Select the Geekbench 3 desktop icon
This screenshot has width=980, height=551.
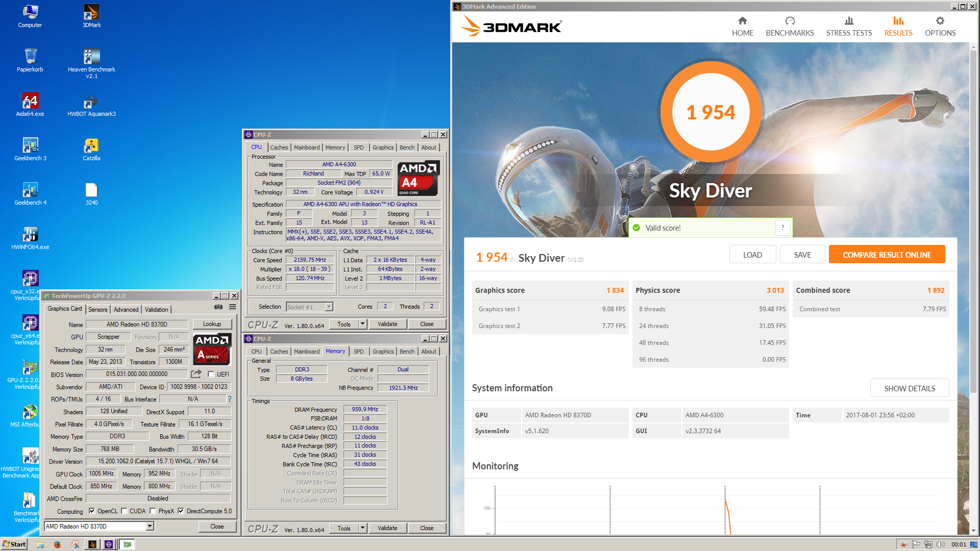point(30,149)
